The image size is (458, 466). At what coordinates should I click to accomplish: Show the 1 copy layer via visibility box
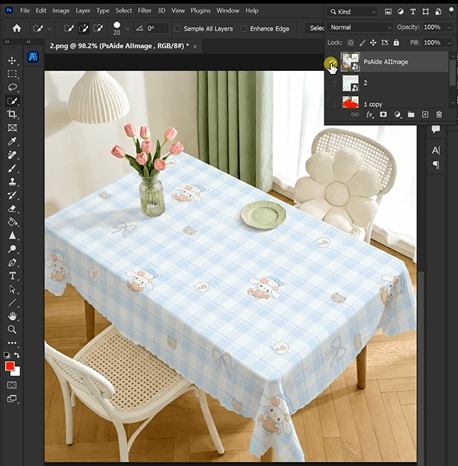[x=332, y=104]
